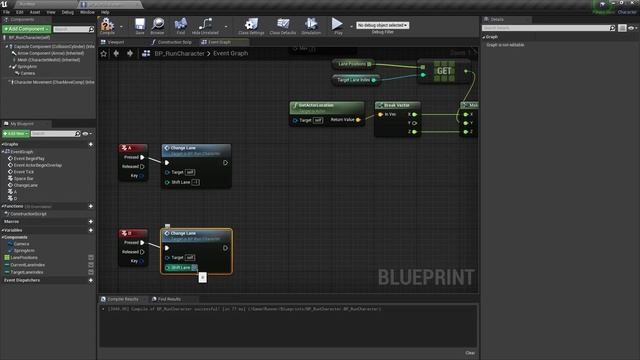
Task: Collapse the EventGraph tree in My Blueprint
Action: click(3, 151)
